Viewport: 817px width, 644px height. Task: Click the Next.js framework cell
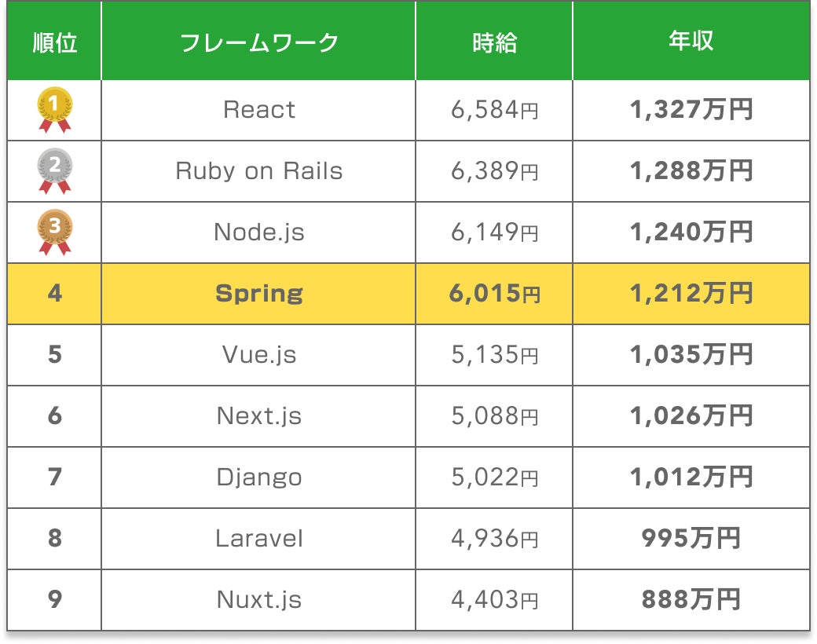[x=259, y=416]
